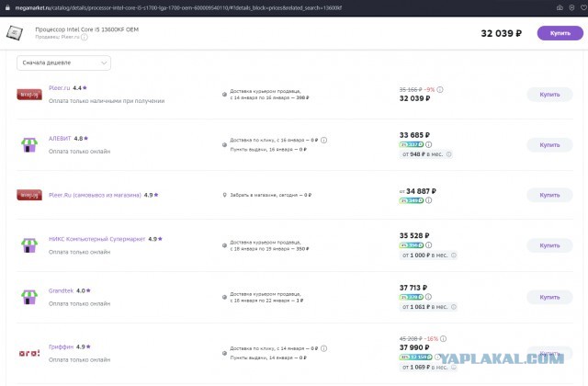Open Pleer.Ru (самовывоз из магазина) seller link
This screenshot has height=386, width=588.
coord(95,195)
